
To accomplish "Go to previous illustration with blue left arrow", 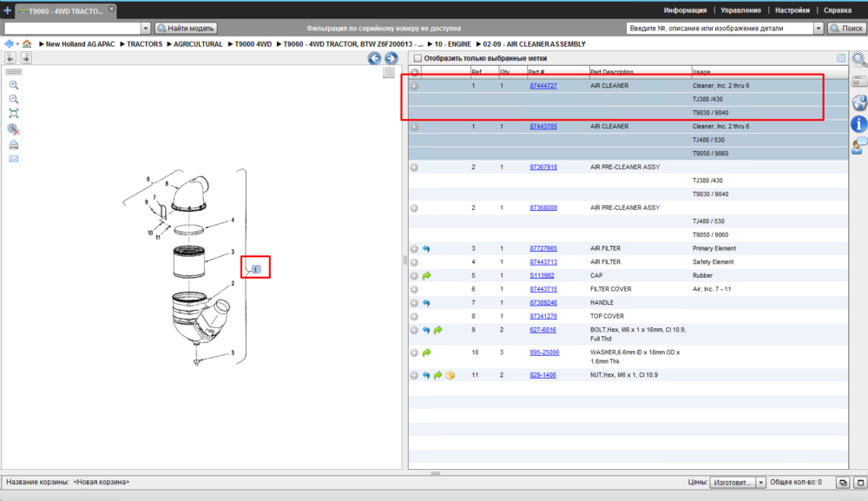I will pos(374,58).
